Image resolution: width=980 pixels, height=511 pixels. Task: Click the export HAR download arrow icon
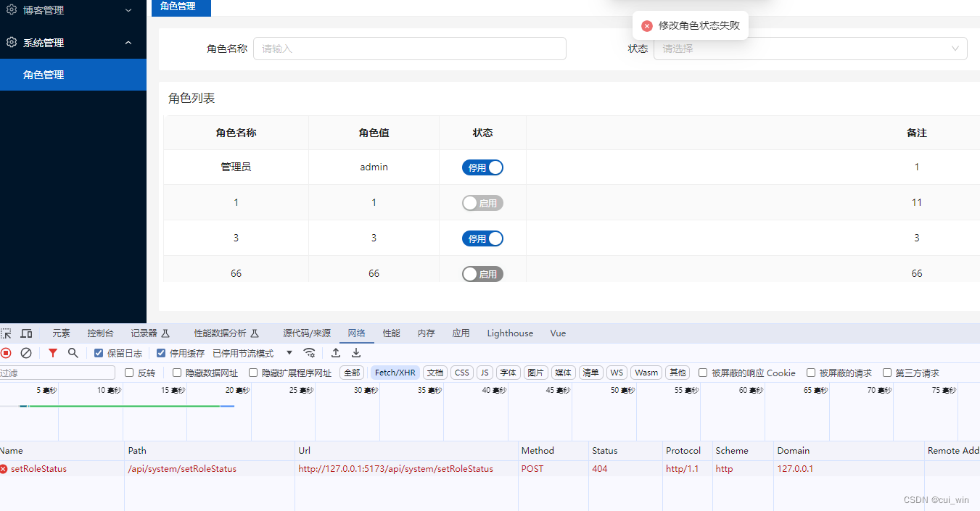[x=356, y=353]
